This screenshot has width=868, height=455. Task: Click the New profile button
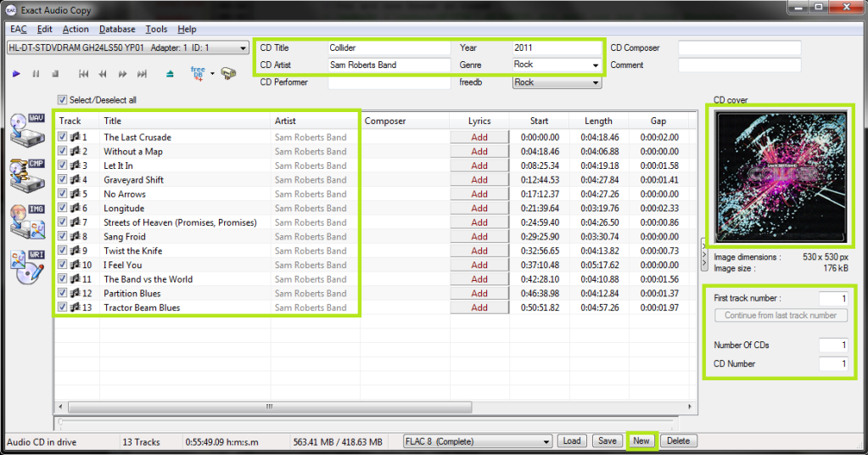click(641, 441)
